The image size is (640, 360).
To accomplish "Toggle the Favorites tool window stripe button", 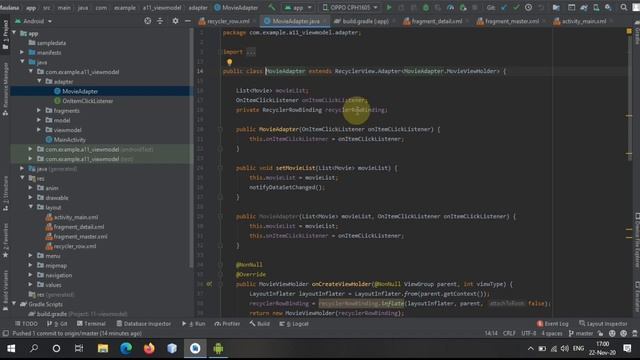I will 5,240.
